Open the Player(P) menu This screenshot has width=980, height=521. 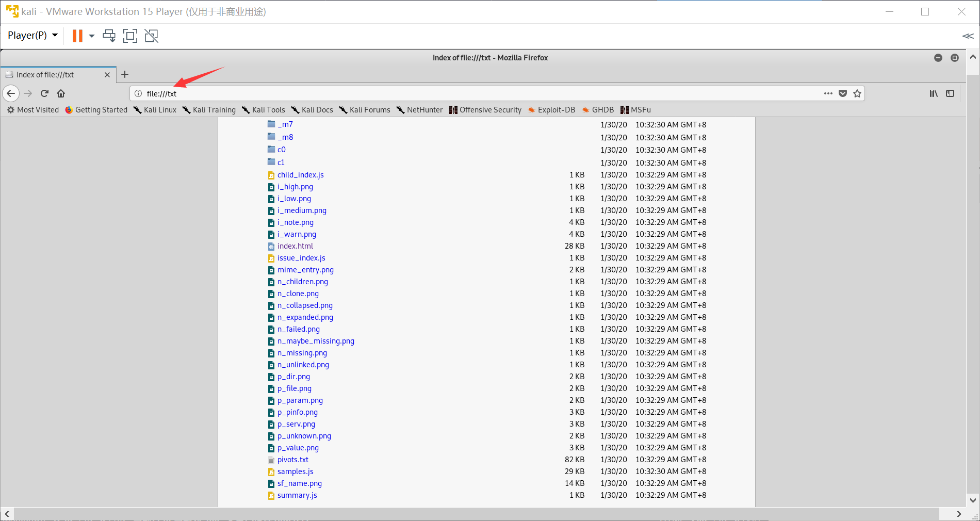tap(32, 35)
